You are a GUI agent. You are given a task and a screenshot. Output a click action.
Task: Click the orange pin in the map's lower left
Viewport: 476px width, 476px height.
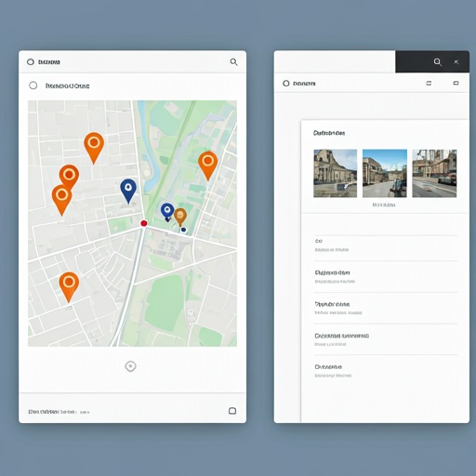[x=69, y=286]
